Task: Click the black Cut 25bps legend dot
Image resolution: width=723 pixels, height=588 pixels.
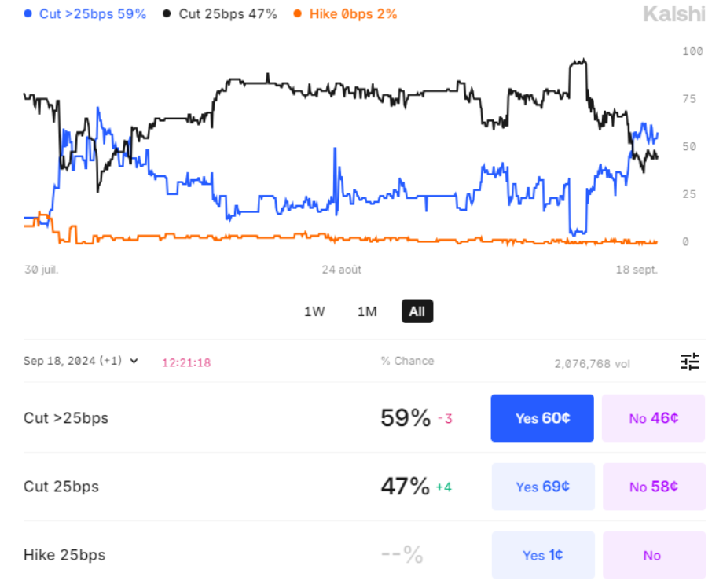Action: (x=167, y=14)
